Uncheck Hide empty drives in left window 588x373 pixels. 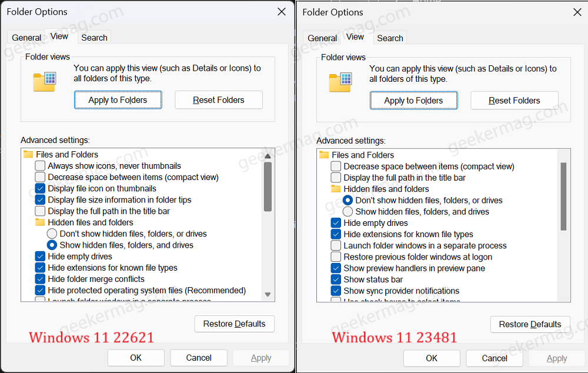pos(40,257)
